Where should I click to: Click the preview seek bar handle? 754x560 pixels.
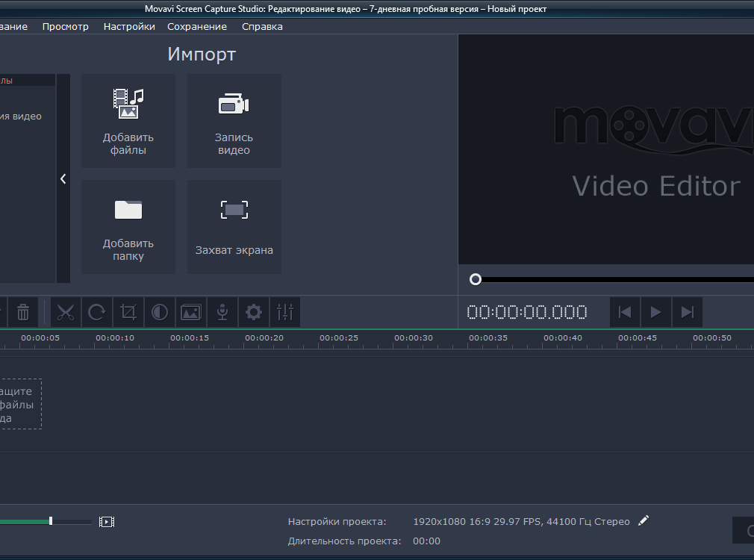click(476, 279)
